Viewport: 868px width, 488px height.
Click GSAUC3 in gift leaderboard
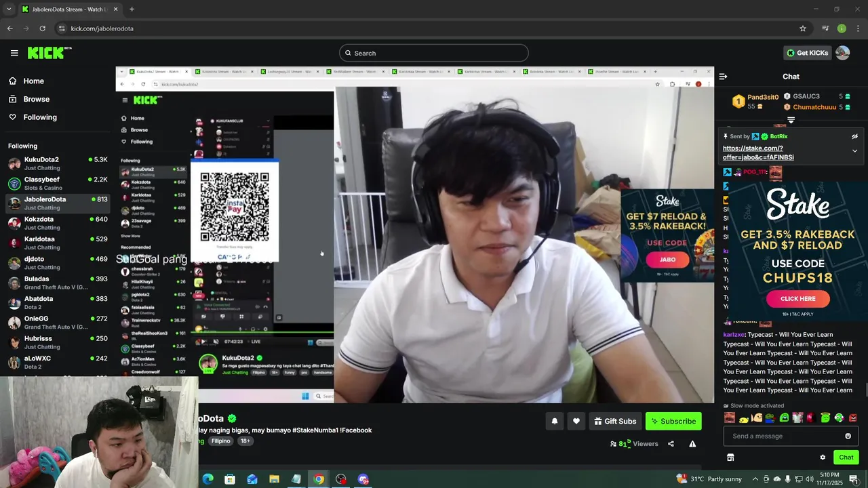coord(806,96)
